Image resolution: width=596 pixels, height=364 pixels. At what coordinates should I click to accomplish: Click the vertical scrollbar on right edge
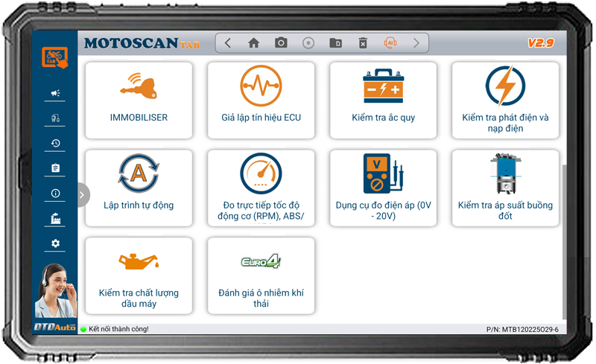(x=565, y=242)
